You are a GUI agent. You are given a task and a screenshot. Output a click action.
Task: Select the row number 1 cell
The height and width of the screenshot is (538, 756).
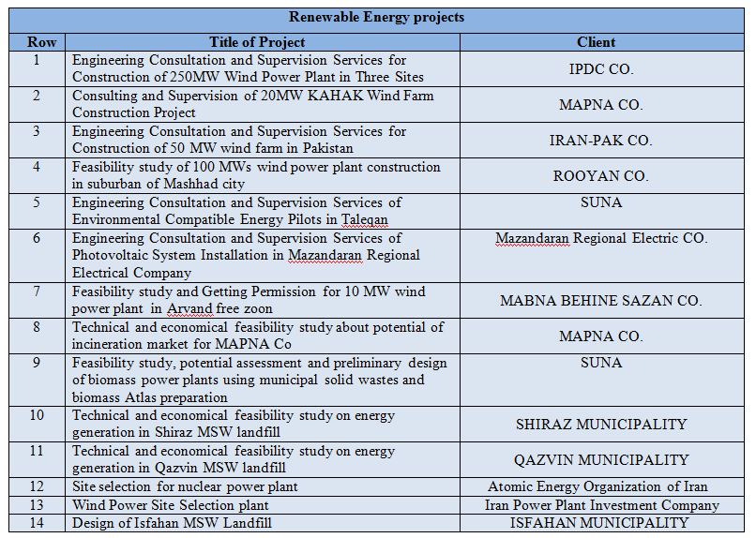click(x=37, y=68)
